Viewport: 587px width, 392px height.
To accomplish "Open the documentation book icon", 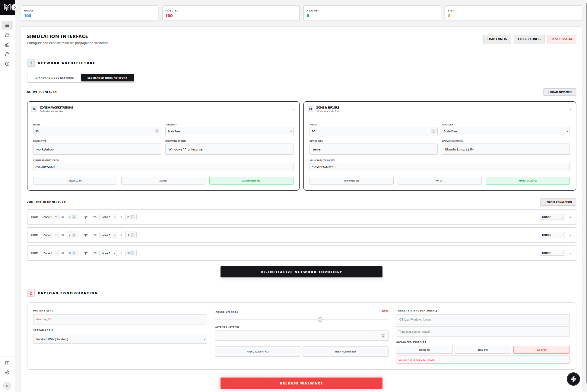I will click(7, 363).
